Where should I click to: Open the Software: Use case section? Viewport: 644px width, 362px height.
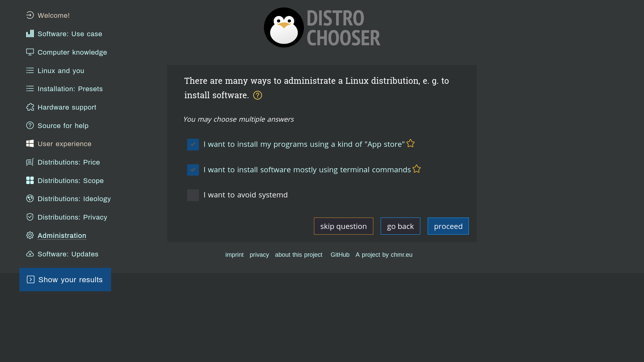pyautogui.click(x=70, y=34)
